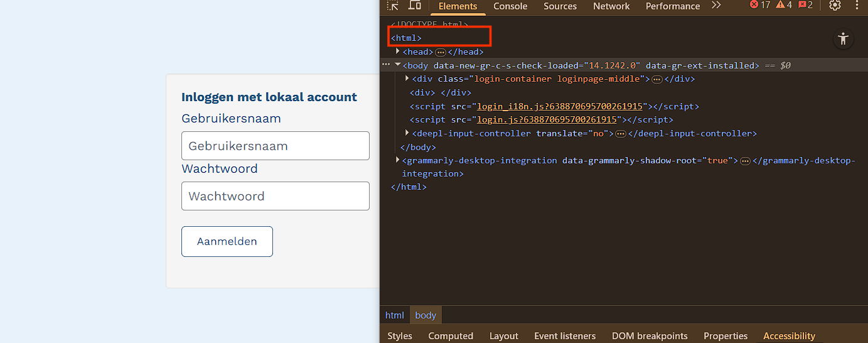Open body node three-dot actions

(386, 65)
